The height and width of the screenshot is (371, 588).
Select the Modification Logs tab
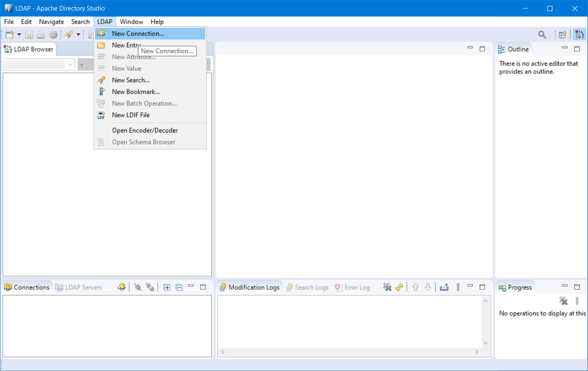pyautogui.click(x=250, y=287)
